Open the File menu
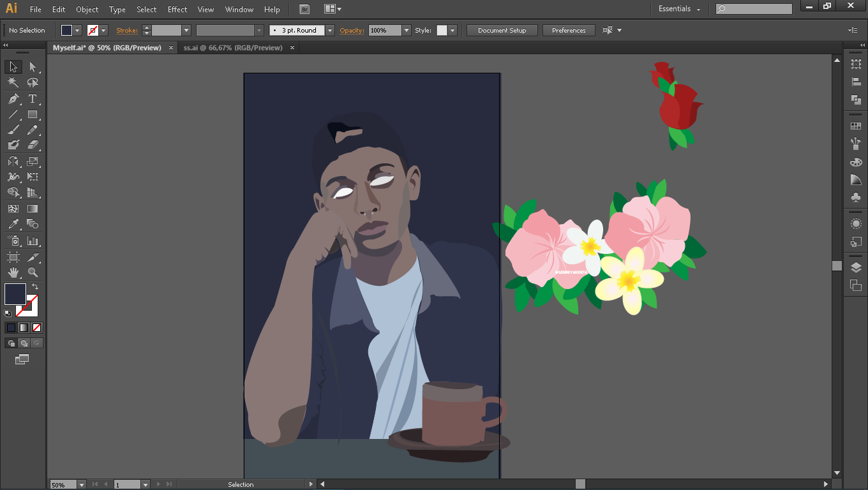868x490 pixels. tap(36, 10)
